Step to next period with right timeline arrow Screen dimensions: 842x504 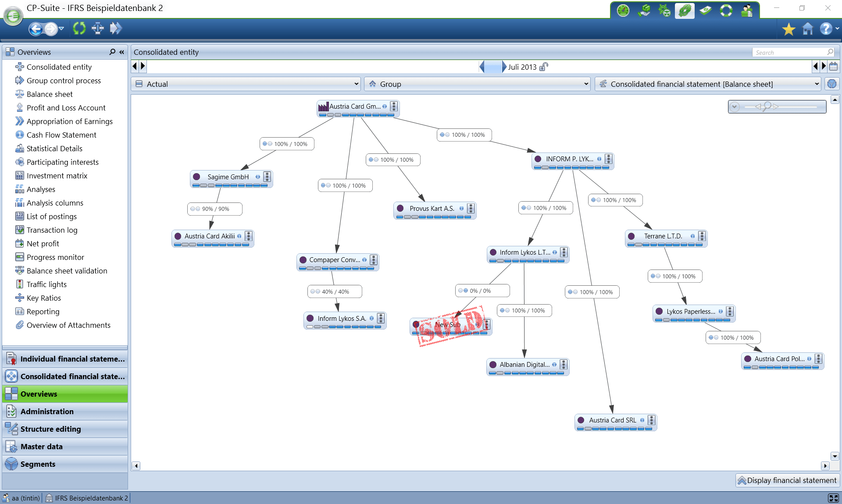pyautogui.click(x=823, y=66)
